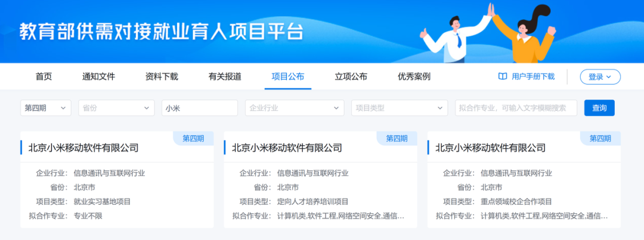The height and width of the screenshot is (240, 644).
Task: Expand the 第四期 period dropdown
Action: 45,108
